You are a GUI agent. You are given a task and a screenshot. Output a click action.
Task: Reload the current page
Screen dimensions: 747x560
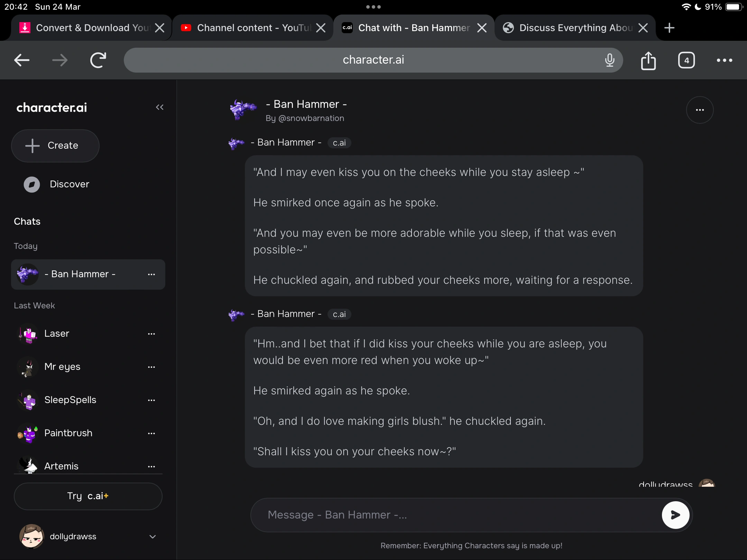click(x=98, y=60)
